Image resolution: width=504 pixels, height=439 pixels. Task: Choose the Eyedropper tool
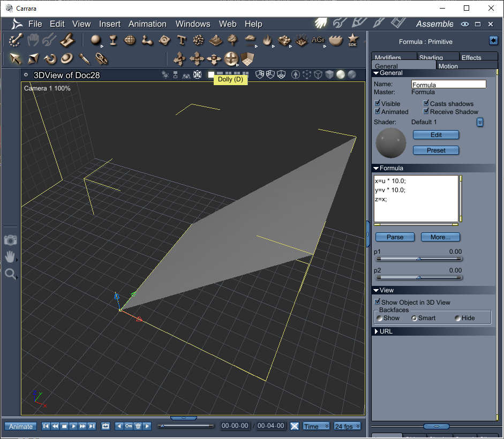(x=84, y=59)
